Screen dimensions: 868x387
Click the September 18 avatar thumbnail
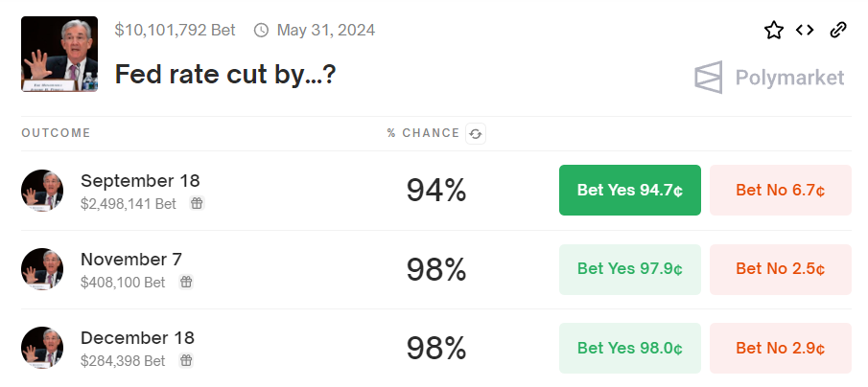(x=42, y=191)
